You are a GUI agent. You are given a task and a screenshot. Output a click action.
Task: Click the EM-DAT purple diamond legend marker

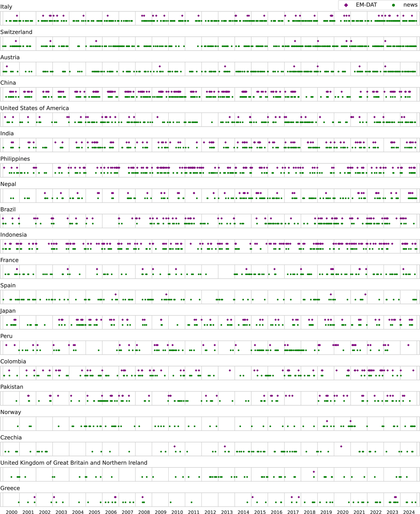click(346, 5)
